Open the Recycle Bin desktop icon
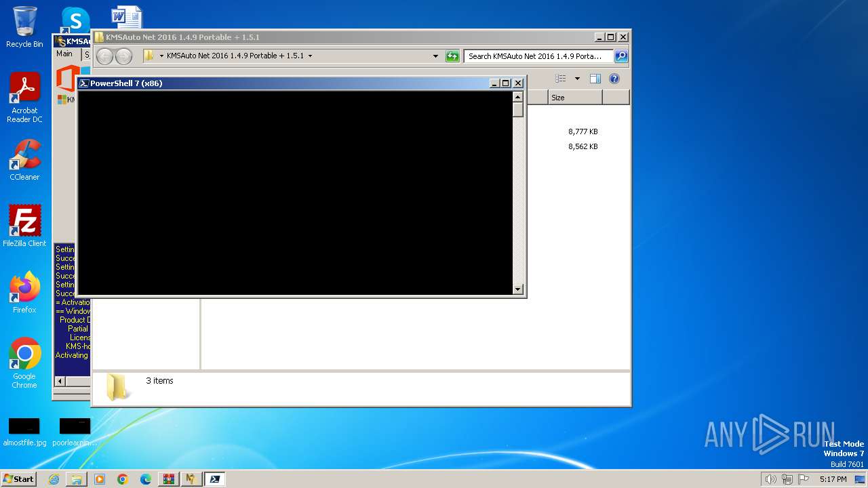 click(24, 27)
